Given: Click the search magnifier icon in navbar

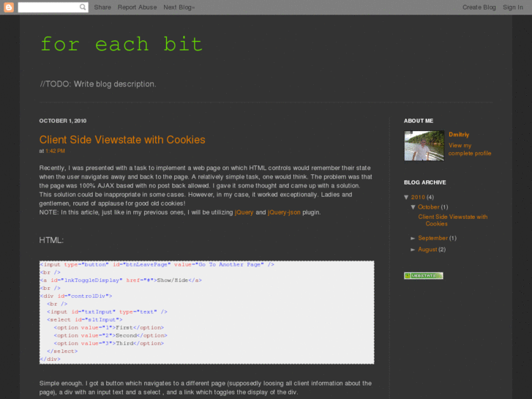Looking at the screenshot, I should point(83,7).
